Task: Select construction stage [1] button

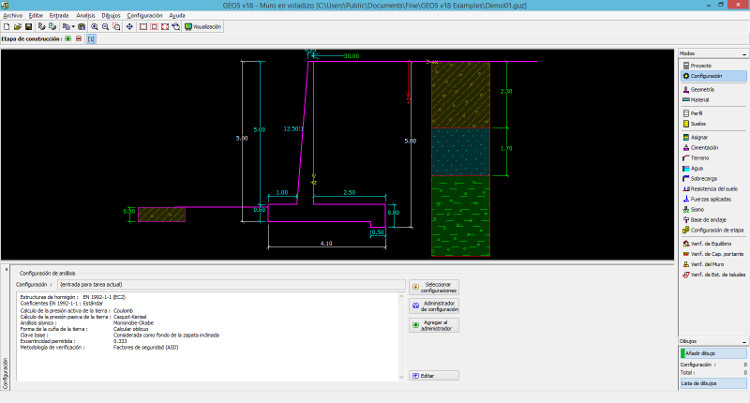Action: point(91,39)
